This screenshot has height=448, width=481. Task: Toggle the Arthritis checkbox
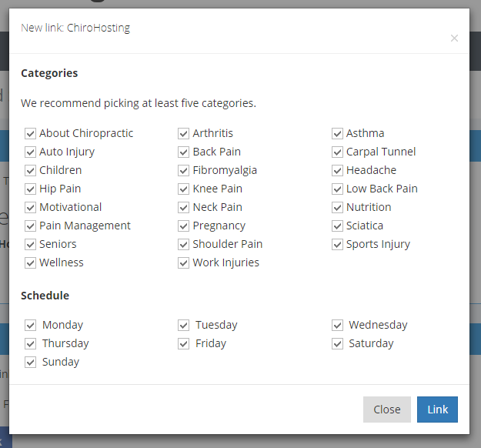point(184,133)
